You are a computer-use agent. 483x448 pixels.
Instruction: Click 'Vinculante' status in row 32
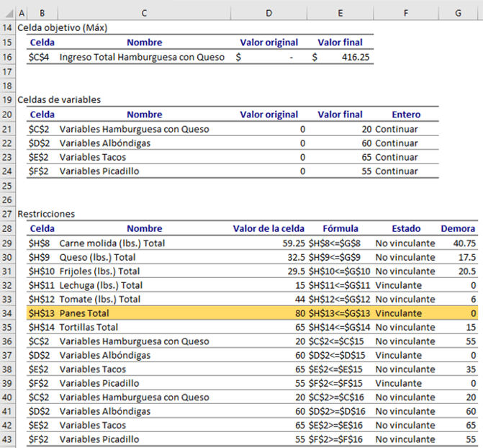(x=398, y=285)
